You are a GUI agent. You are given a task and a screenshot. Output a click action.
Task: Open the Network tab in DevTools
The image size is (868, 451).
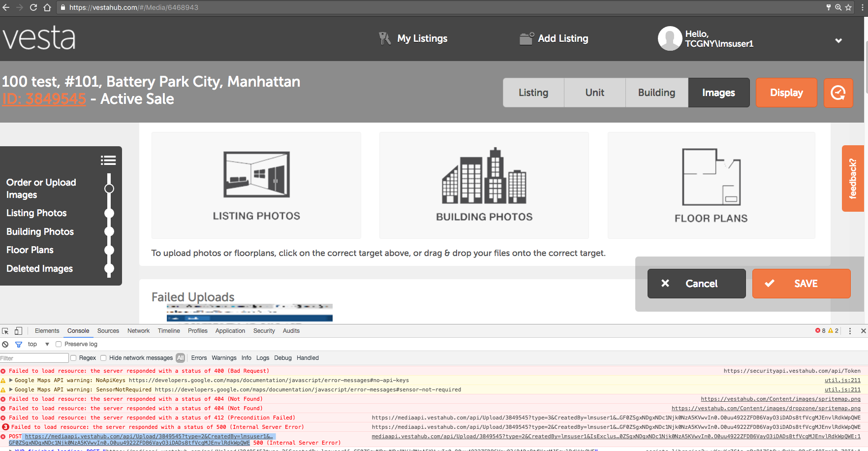(138, 331)
